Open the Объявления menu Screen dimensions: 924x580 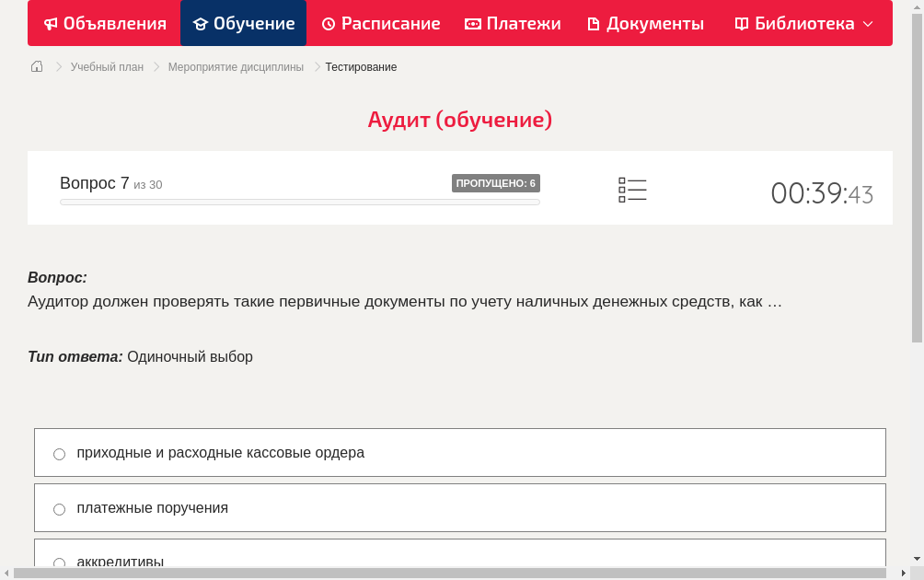tap(104, 23)
